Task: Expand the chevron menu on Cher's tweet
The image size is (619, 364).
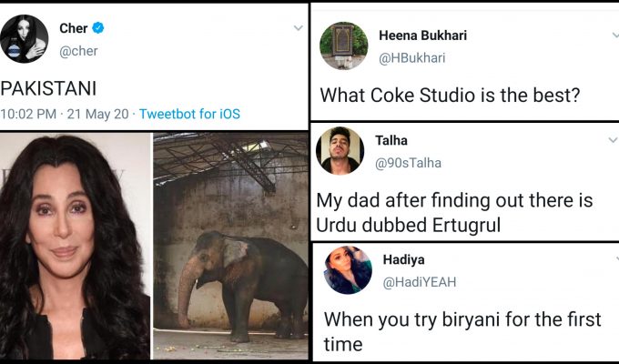Action: click(x=298, y=28)
